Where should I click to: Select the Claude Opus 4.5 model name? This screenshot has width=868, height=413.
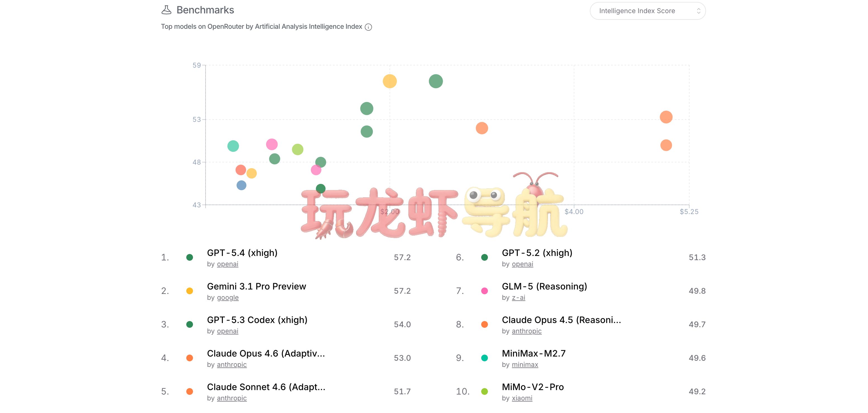coord(561,320)
